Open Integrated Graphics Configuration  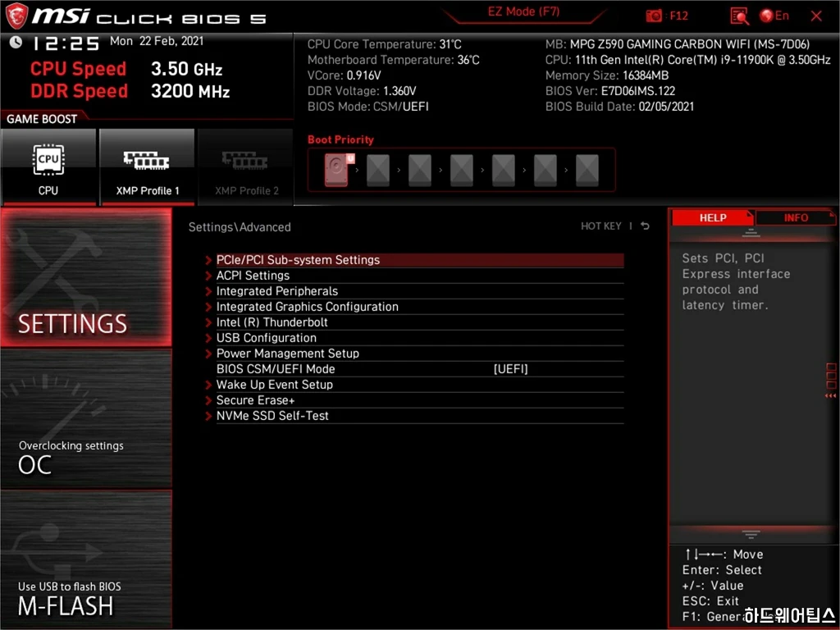click(x=419, y=307)
